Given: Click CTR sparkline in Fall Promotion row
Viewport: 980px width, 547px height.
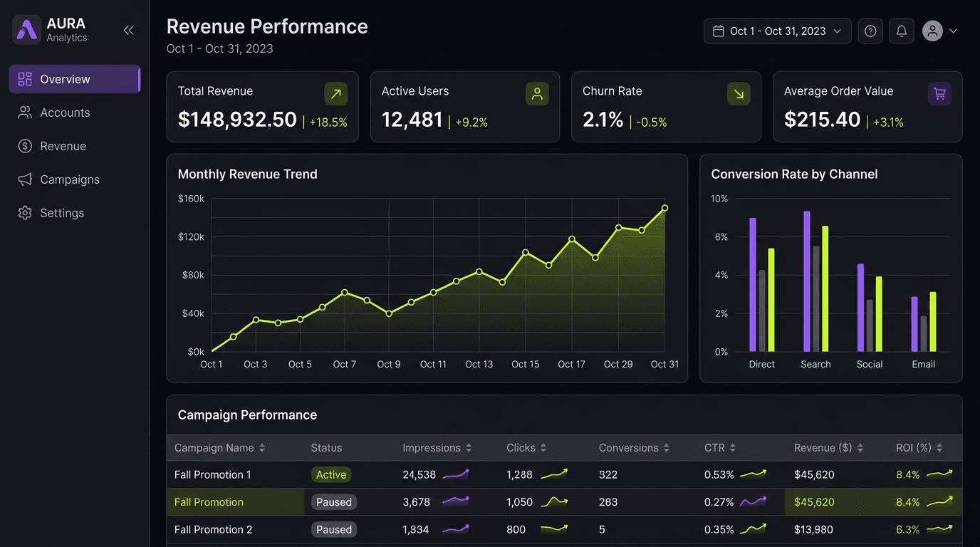Looking at the screenshot, I should [x=753, y=501].
